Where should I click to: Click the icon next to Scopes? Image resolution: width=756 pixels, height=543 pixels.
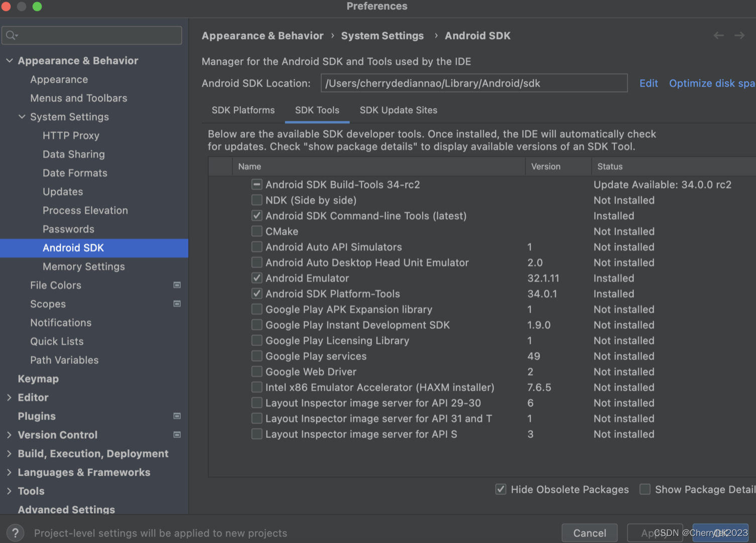coord(177,304)
